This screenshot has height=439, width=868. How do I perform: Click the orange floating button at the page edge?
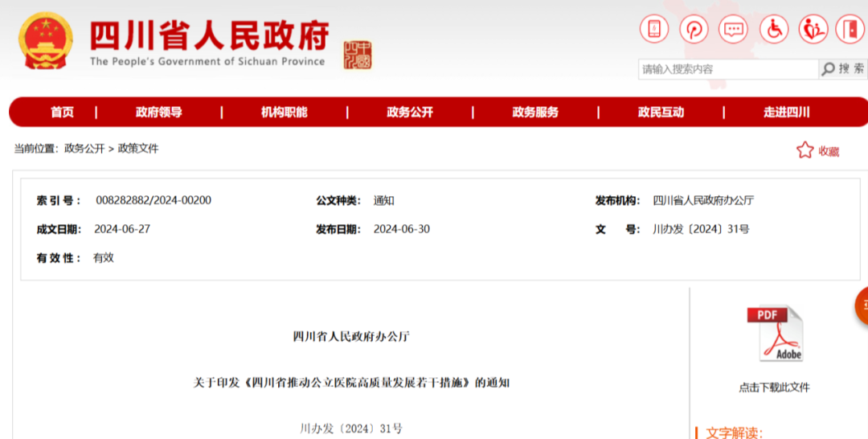coord(862,306)
